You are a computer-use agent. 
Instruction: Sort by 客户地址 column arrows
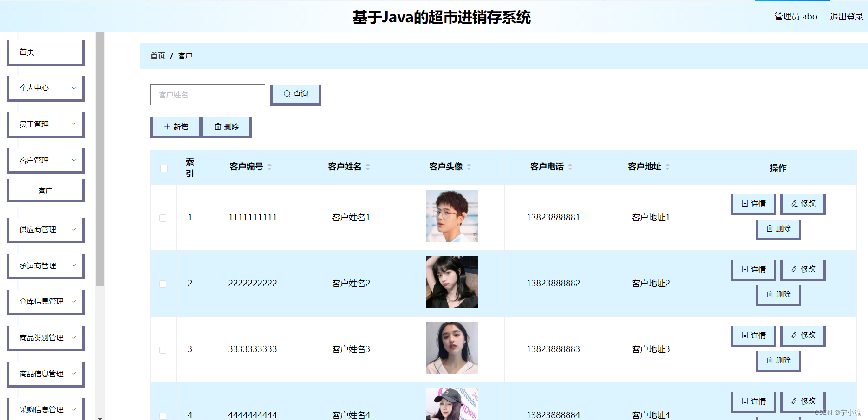tap(668, 167)
